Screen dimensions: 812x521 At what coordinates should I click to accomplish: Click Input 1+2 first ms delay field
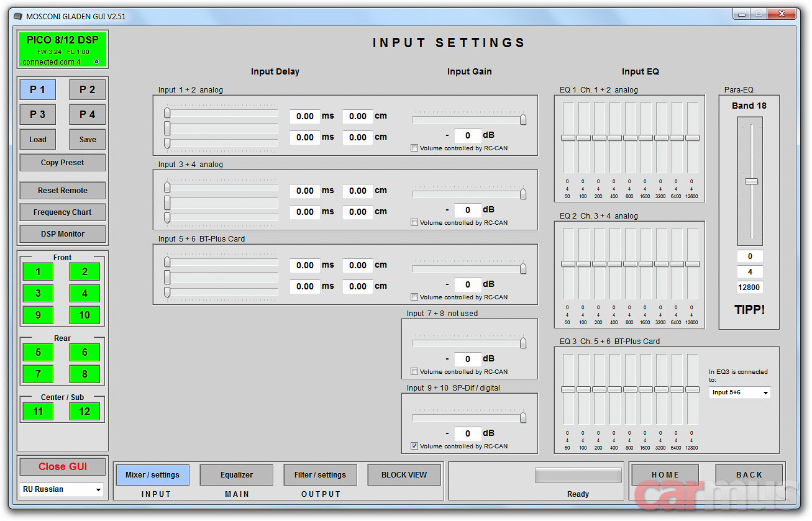(305, 116)
